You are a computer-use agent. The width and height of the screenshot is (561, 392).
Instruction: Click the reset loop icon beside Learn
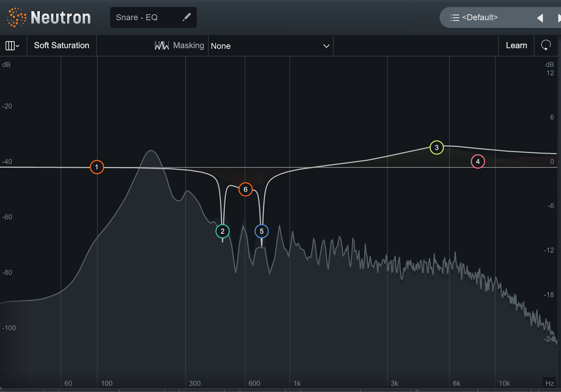(546, 45)
